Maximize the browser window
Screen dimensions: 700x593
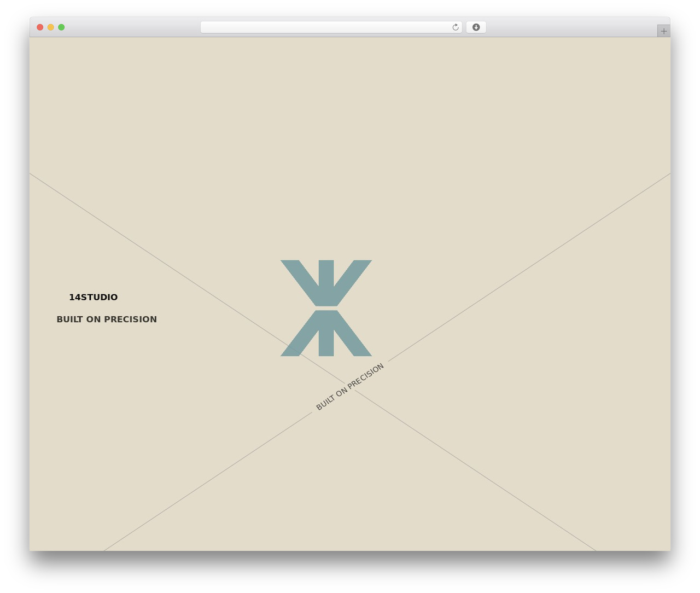(61, 27)
